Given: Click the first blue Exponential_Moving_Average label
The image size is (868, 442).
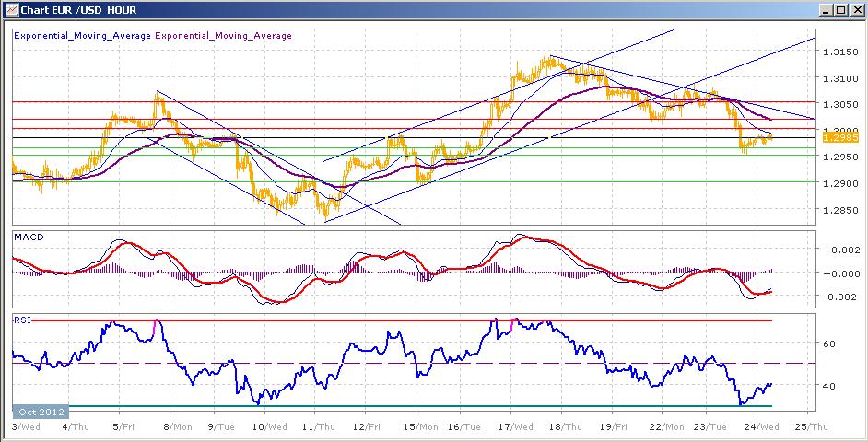Looking at the screenshot, I should (82, 36).
